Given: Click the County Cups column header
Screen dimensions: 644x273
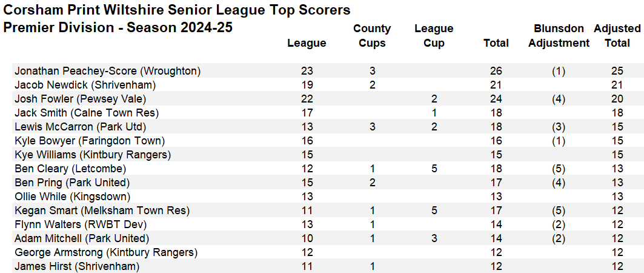Looking at the screenshot, I should tap(372, 36).
